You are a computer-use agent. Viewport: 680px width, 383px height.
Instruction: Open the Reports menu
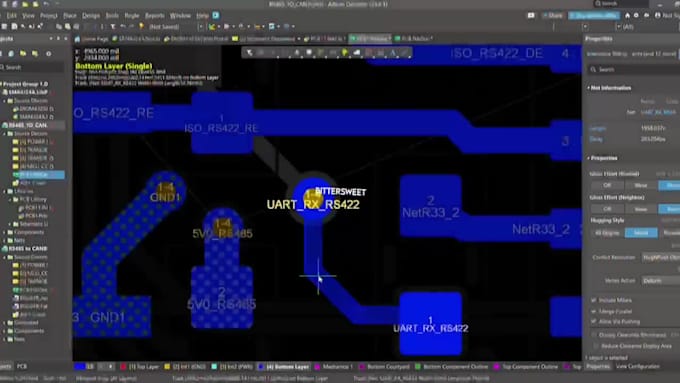click(x=154, y=16)
